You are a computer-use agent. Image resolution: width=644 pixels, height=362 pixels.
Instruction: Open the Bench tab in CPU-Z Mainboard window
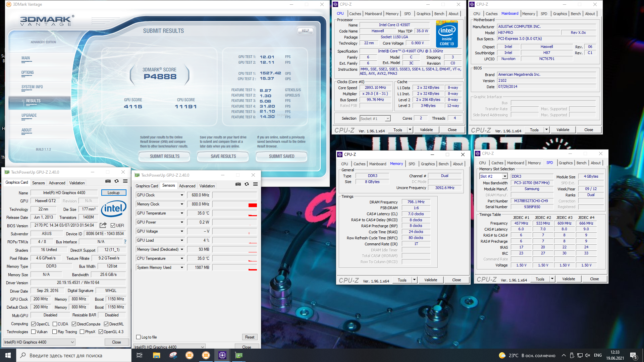pos(576,14)
